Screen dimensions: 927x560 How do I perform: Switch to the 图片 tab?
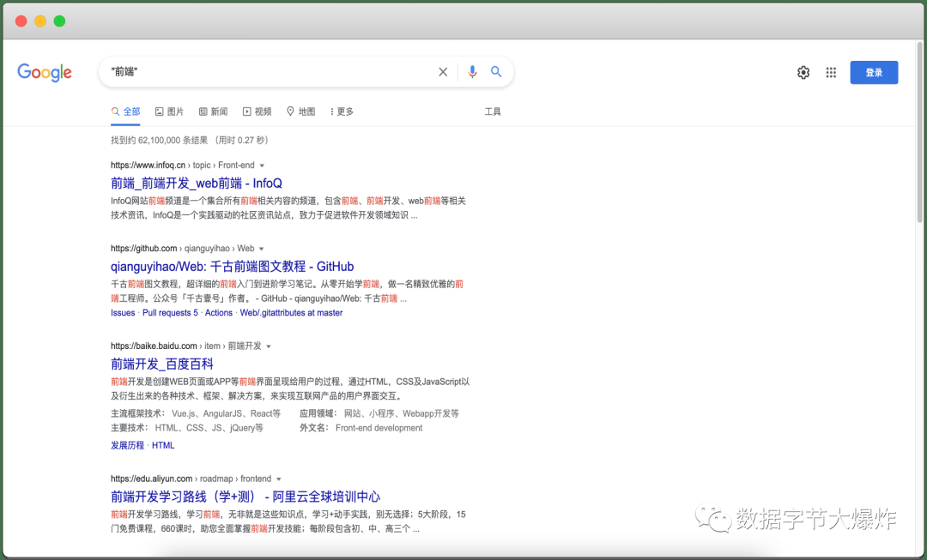(169, 111)
